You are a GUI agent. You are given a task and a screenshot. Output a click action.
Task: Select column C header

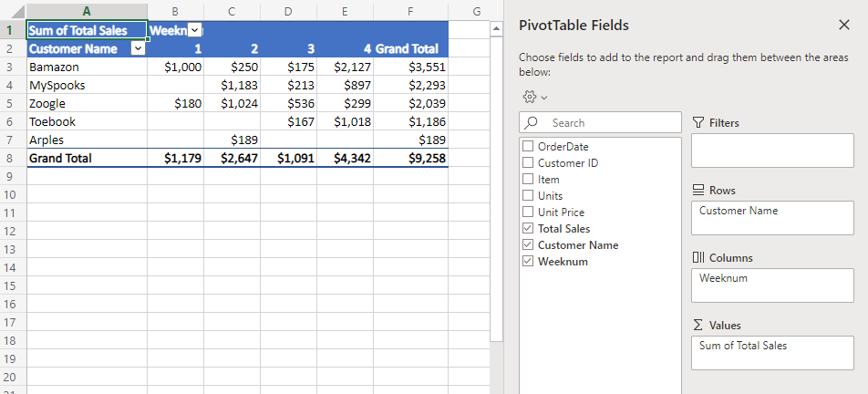(232, 11)
